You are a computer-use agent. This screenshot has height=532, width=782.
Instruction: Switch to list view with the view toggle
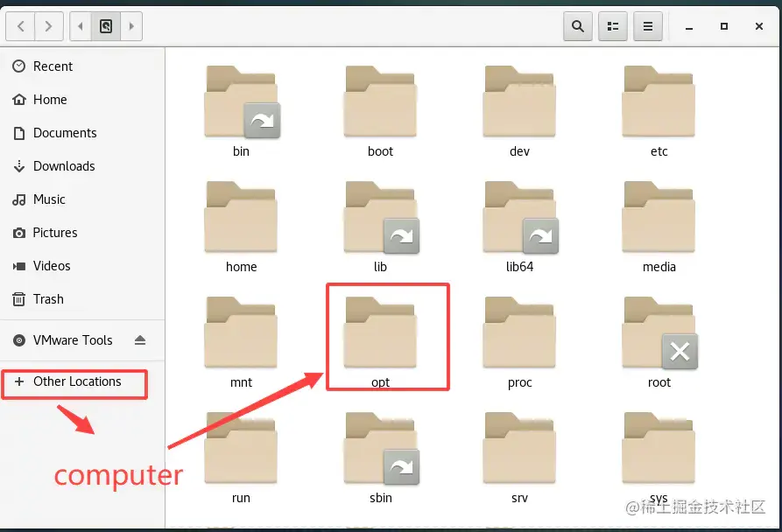[612, 26]
